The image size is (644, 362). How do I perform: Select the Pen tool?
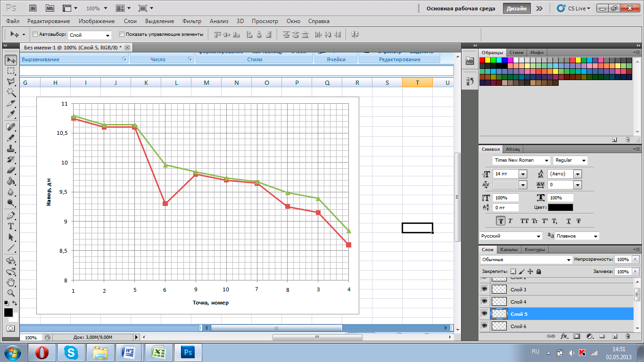11,215
